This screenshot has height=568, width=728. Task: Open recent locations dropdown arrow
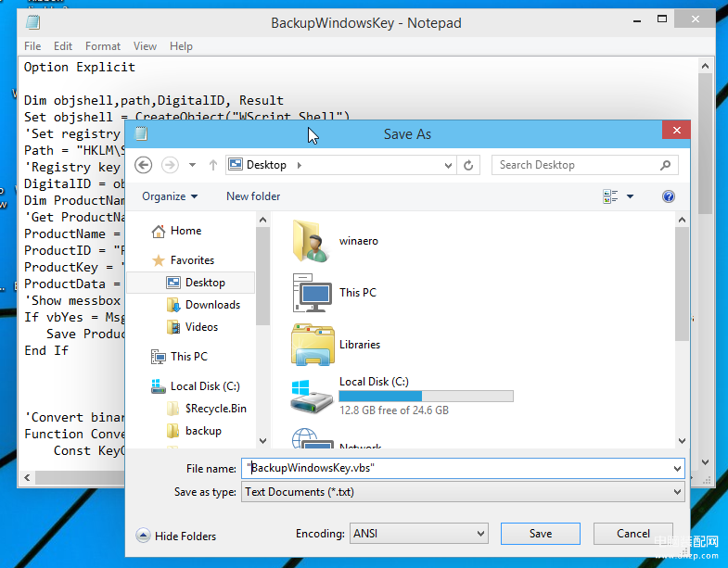point(192,165)
